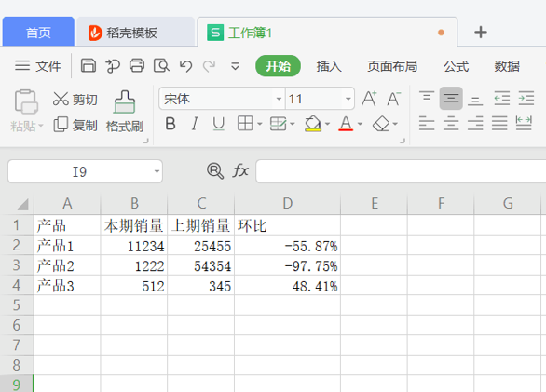Increase font size with A+ icon
This screenshot has height=392, width=546.
pyautogui.click(x=369, y=99)
